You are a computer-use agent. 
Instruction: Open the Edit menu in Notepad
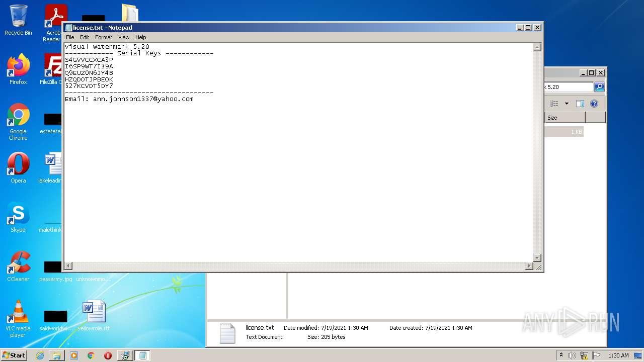[85, 37]
